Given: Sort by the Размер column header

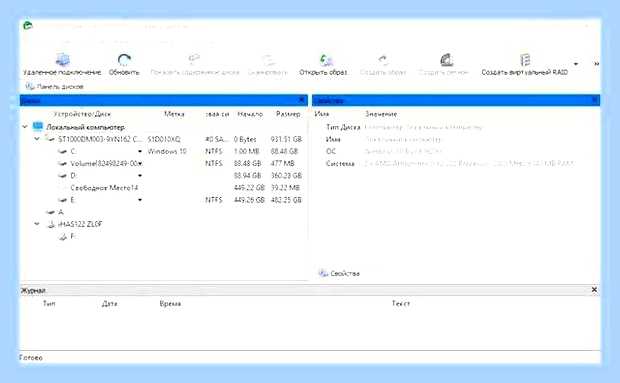Looking at the screenshot, I should [x=288, y=114].
